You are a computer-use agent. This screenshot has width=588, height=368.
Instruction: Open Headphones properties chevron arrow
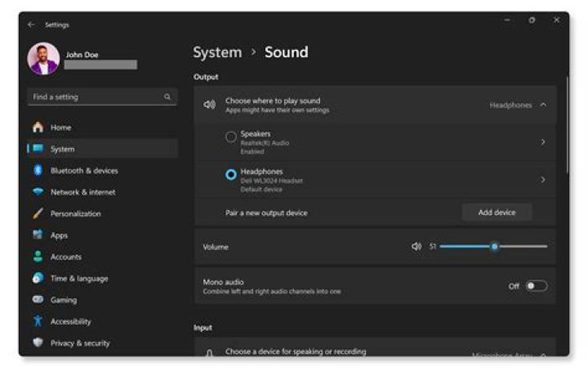click(543, 179)
